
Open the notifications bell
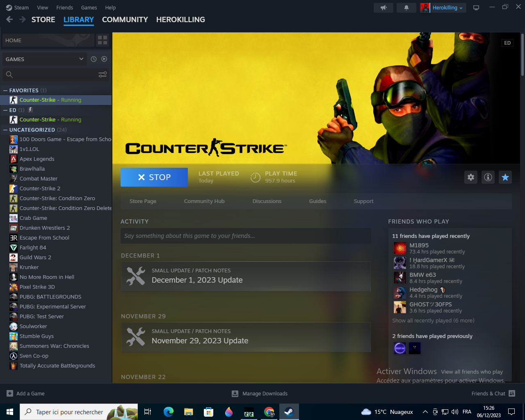point(406,8)
